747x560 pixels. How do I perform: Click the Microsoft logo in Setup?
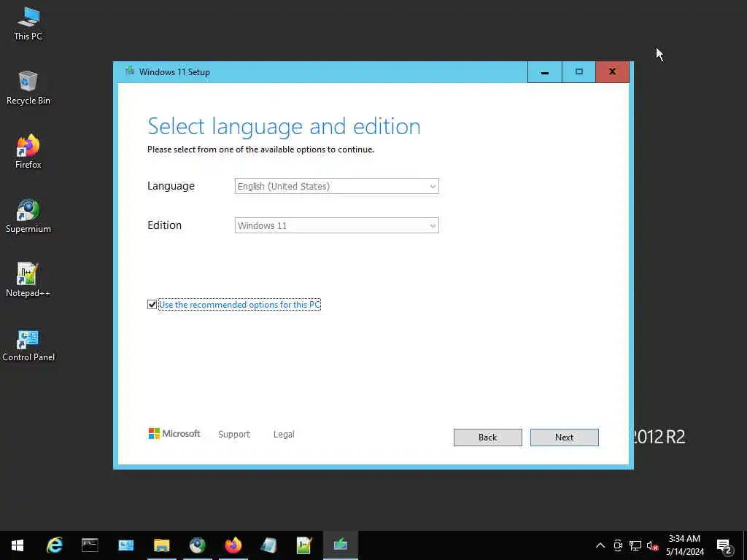[x=174, y=433]
